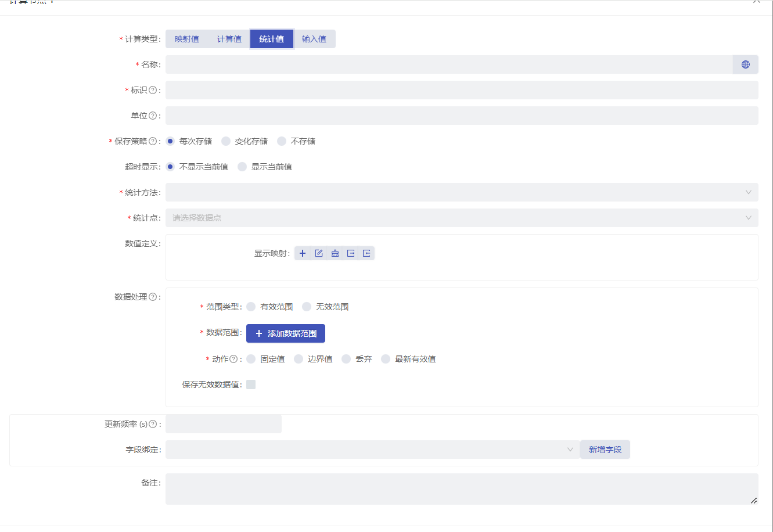Focus the 标识 input field
This screenshot has height=532, width=773.
pyautogui.click(x=462, y=90)
